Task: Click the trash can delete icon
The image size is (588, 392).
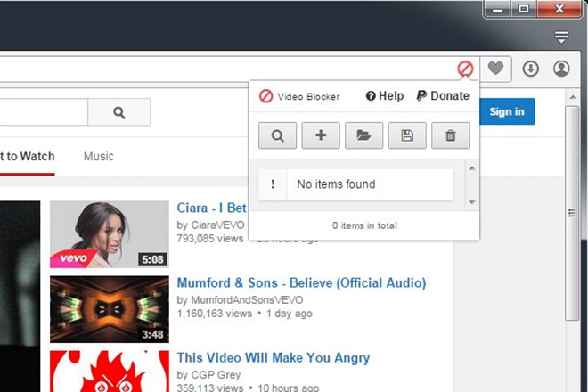Action: click(x=450, y=135)
